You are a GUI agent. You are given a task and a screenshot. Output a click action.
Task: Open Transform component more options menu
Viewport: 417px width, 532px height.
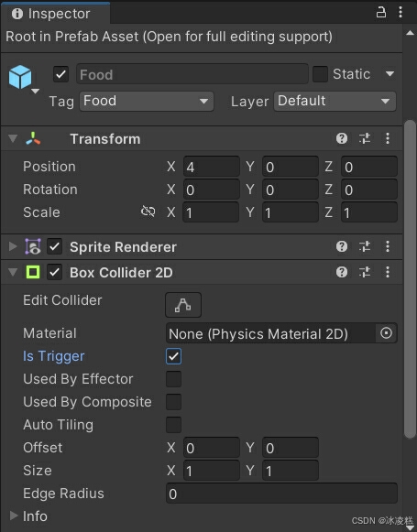(388, 138)
